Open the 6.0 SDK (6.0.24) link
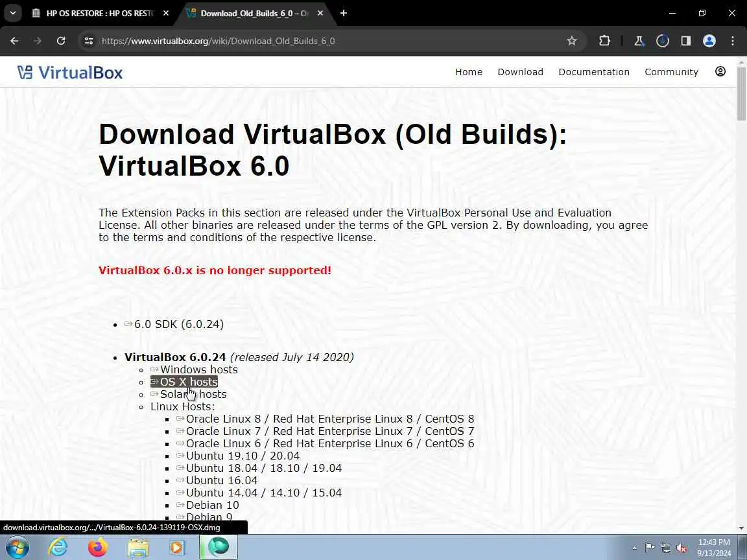 (x=174, y=324)
